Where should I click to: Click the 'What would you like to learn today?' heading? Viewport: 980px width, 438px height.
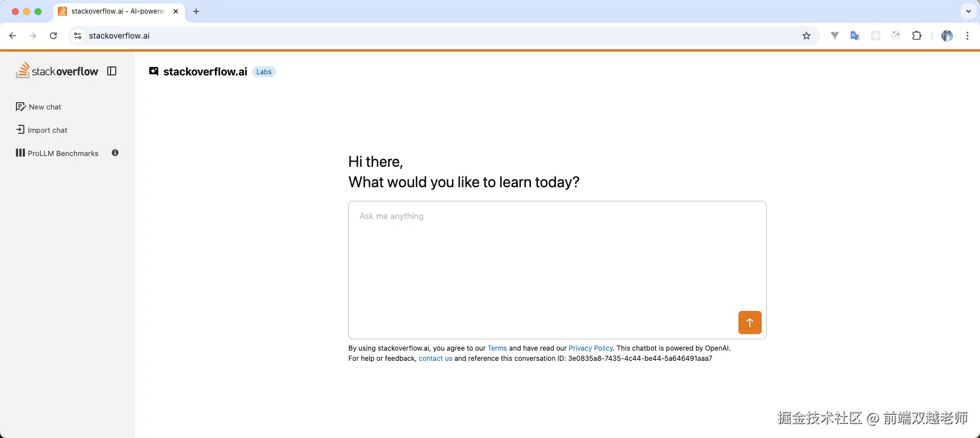464,182
